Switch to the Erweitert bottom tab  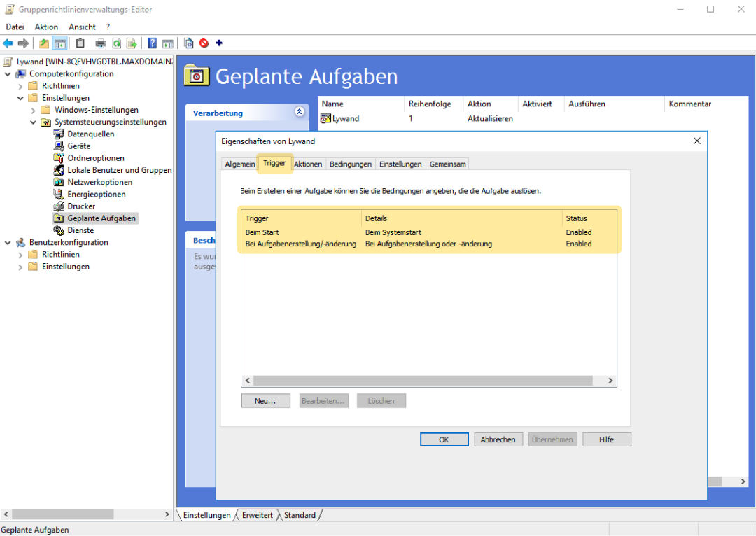click(x=258, y=515)
